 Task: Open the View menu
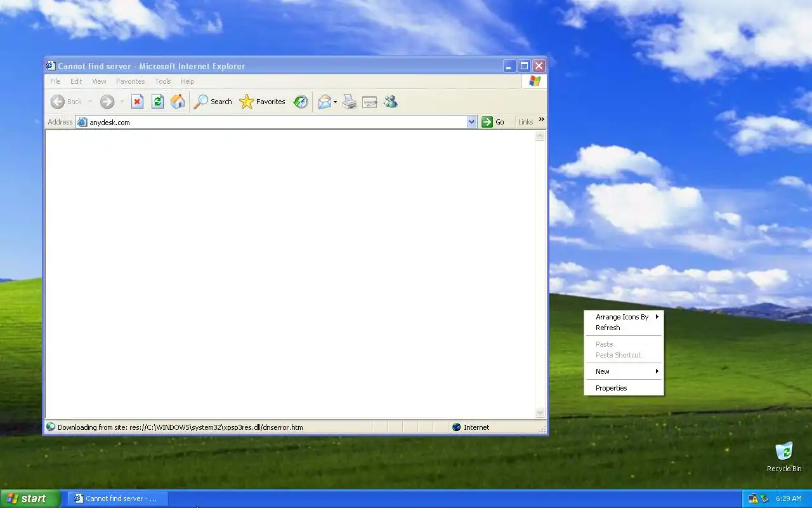99,81
